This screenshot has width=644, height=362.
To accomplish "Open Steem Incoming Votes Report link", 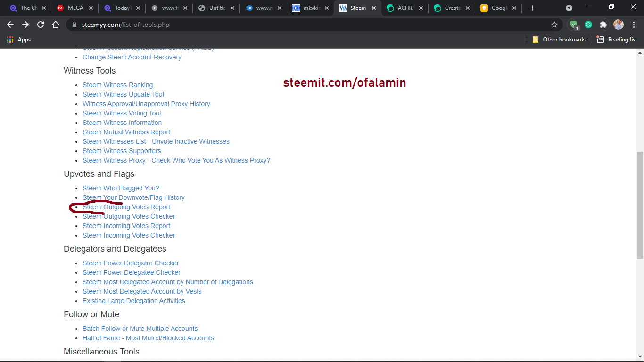I will [x=126, y=226].
